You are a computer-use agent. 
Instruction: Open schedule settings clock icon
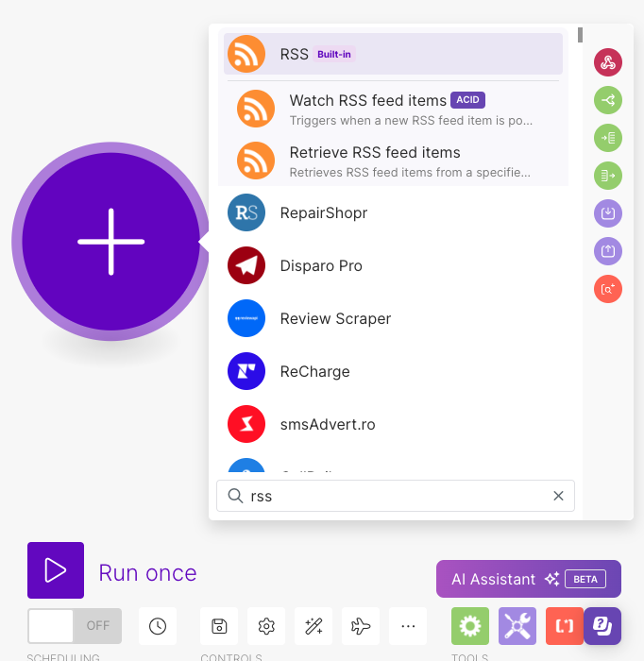(158, 626)
